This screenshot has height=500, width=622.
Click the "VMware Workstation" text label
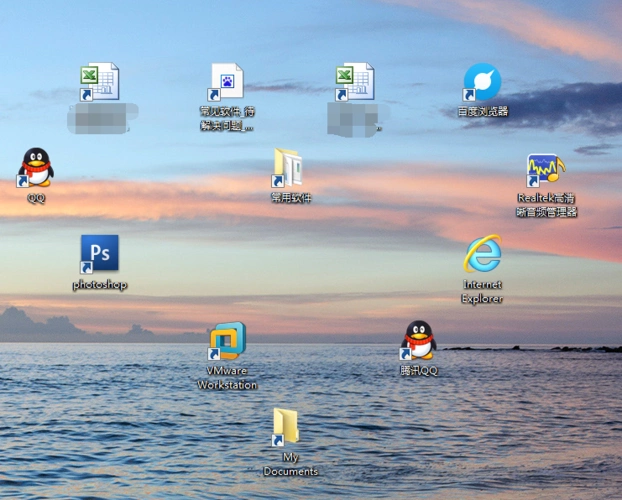coord(227,377)
